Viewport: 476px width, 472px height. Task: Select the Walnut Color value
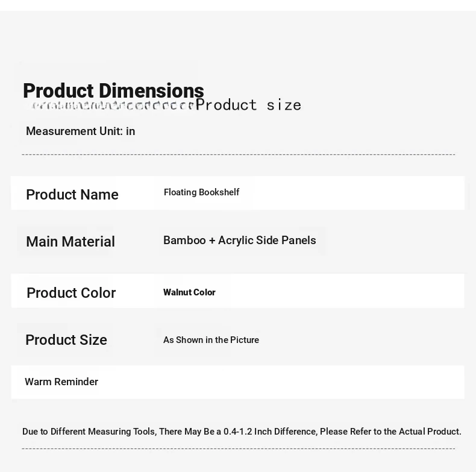[189, 292]
